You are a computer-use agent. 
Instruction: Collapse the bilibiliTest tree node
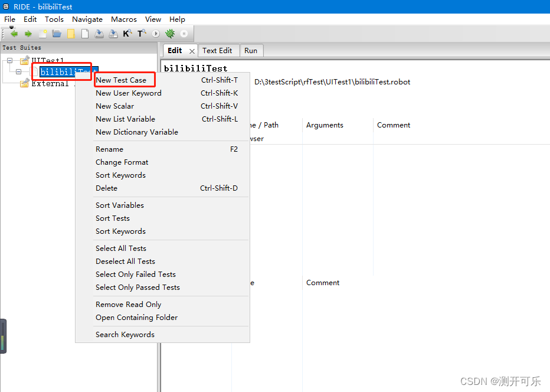tap(19, 71)
